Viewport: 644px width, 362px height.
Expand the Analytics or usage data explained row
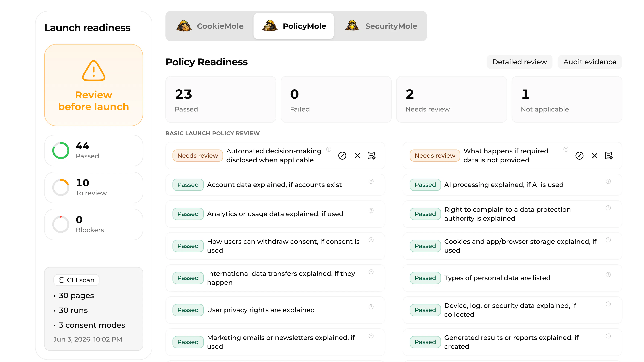(275, 214)
